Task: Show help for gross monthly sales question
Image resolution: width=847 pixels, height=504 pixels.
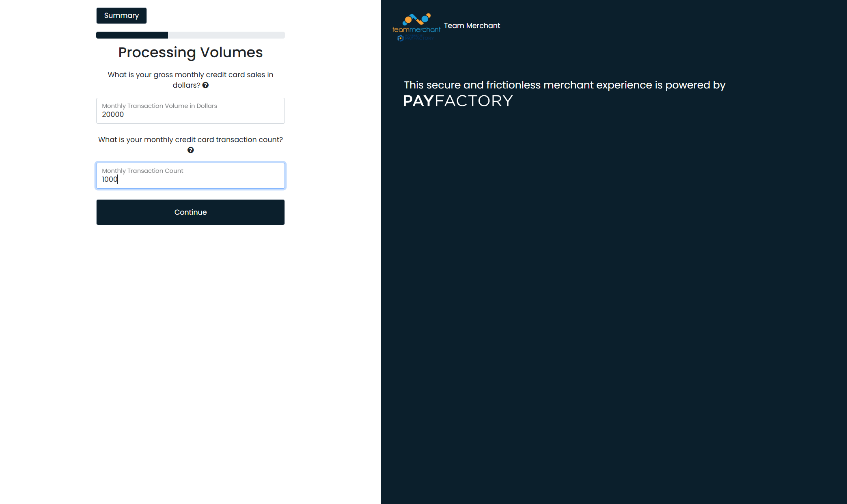Action: pos(206,85)
